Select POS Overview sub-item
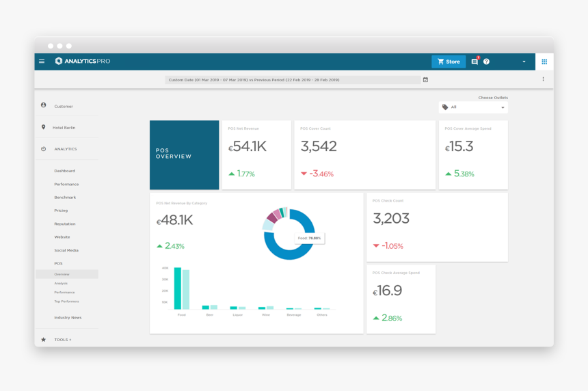 tap(67, 274)
